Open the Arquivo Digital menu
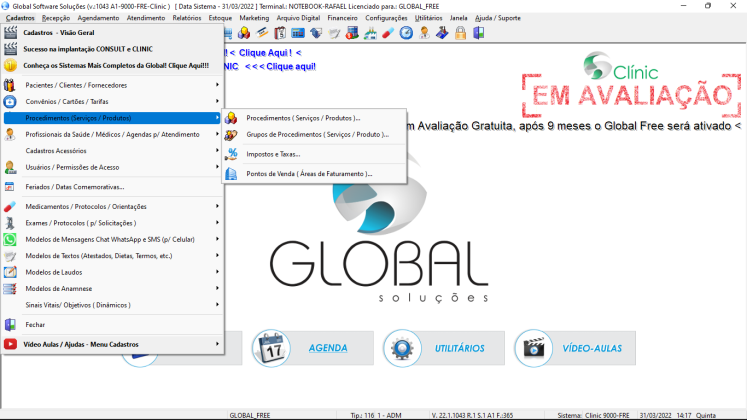 tap(298, 18)
